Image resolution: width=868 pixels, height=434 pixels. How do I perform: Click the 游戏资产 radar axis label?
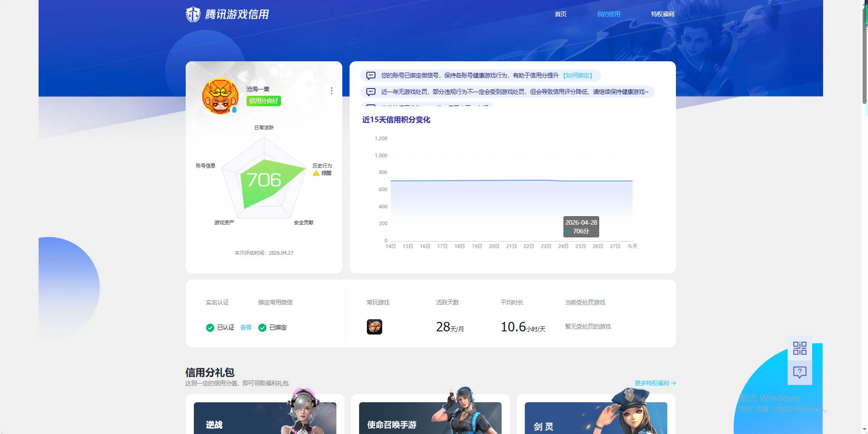tap(224, 222)
